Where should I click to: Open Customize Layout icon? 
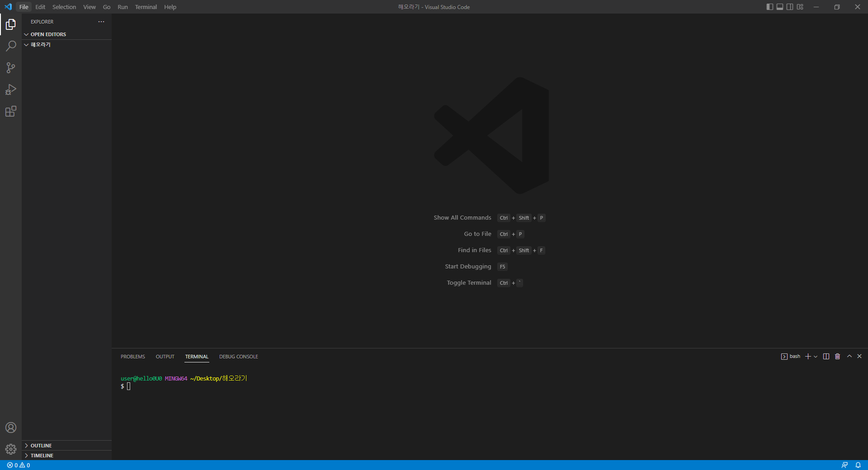pyautogui.click(x=800, y=7)
